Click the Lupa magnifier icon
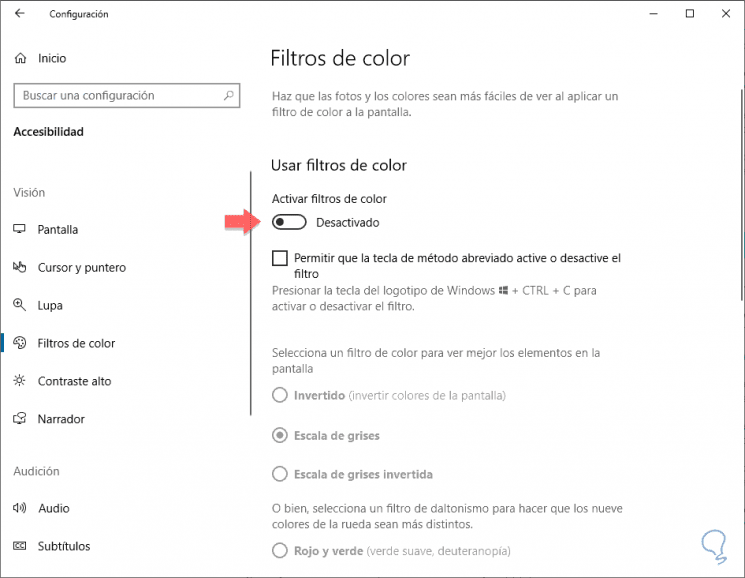This screenshot has width=745, height=578. coord(20,306)
